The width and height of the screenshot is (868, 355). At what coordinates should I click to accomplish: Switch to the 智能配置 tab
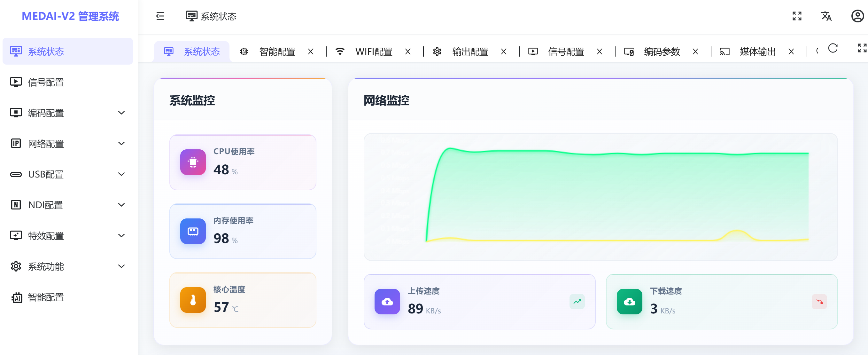[x=277, y=51]
